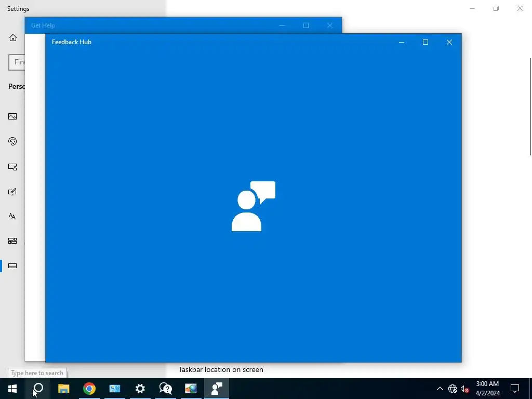
Task: Show the clock and calendar flyout
Action: pyautogui.click(x=487, y=389)
